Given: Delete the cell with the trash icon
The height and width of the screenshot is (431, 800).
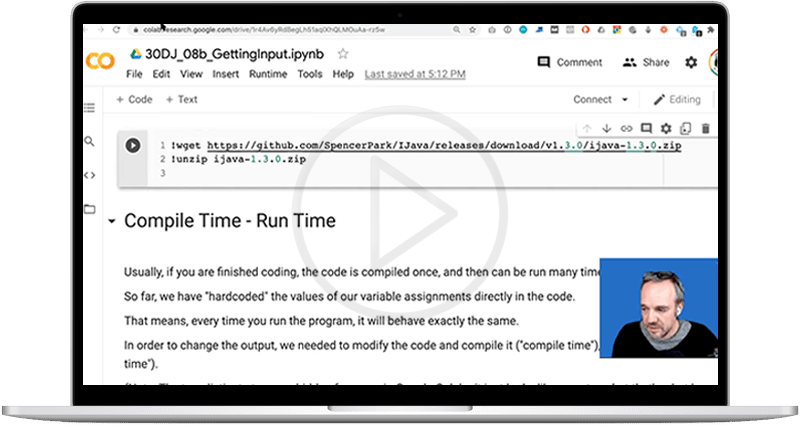Looking at the screenshot, I should coord(705,129).
